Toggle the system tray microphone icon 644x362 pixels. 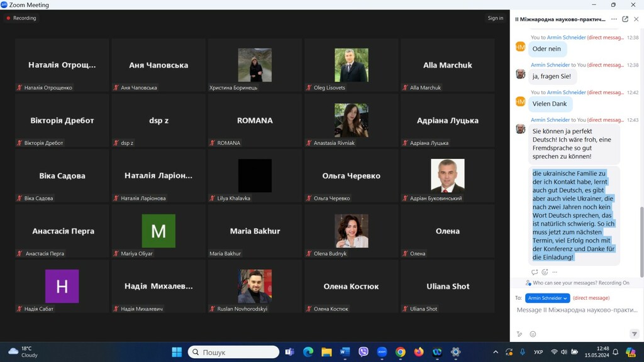point(522,352)
